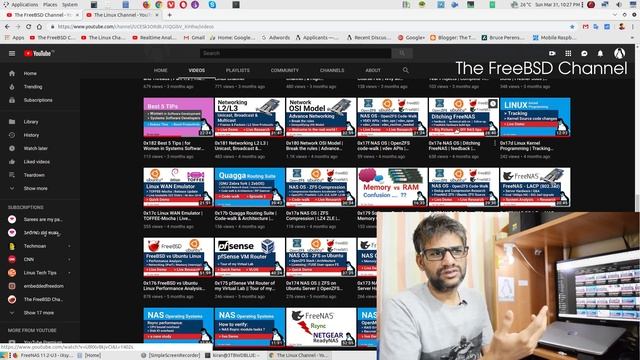Switch to the FreeNAS 11.2 taskbar window

tap(42, 356)
